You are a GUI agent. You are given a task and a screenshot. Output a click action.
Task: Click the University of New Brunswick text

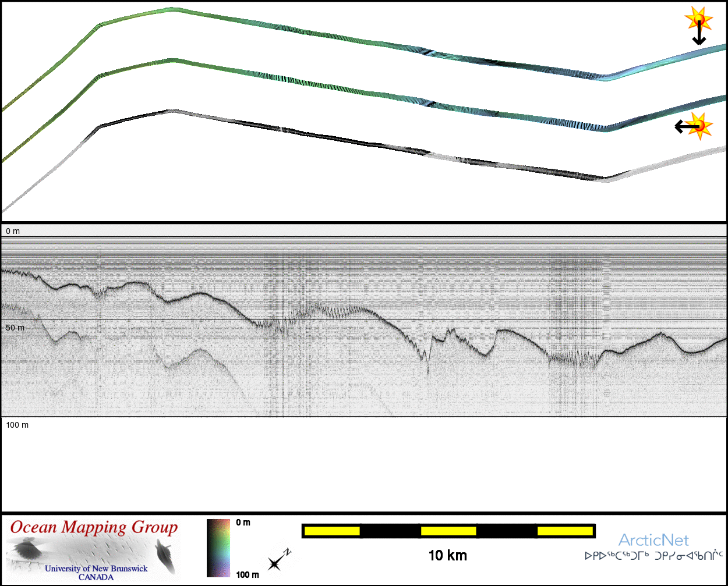coord(96,569)
